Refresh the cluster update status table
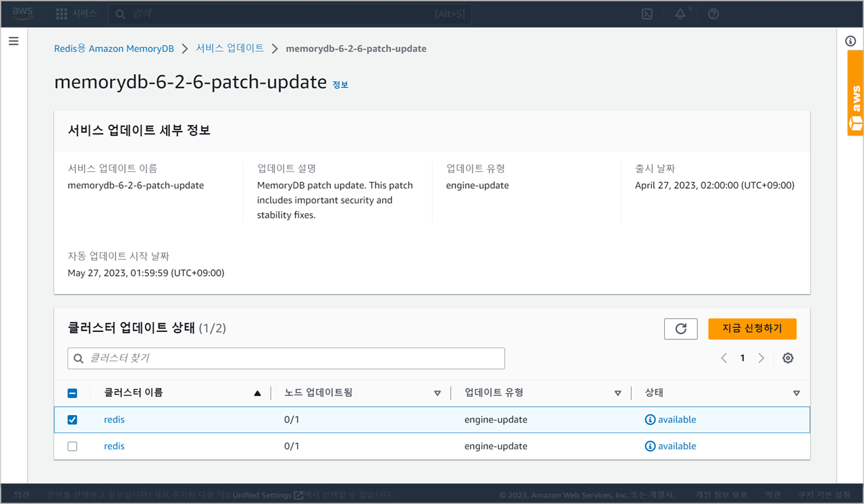This screenshot has width=864, height=504. pyautogui.click(x=680, y=329)
